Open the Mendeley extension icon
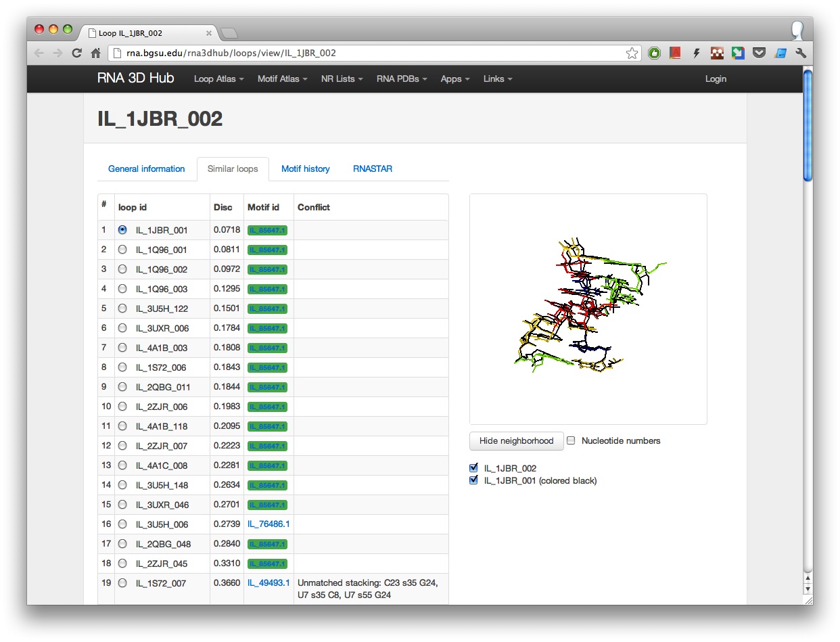Viewport: 840px width, 642px height. (x=675, y=53)
